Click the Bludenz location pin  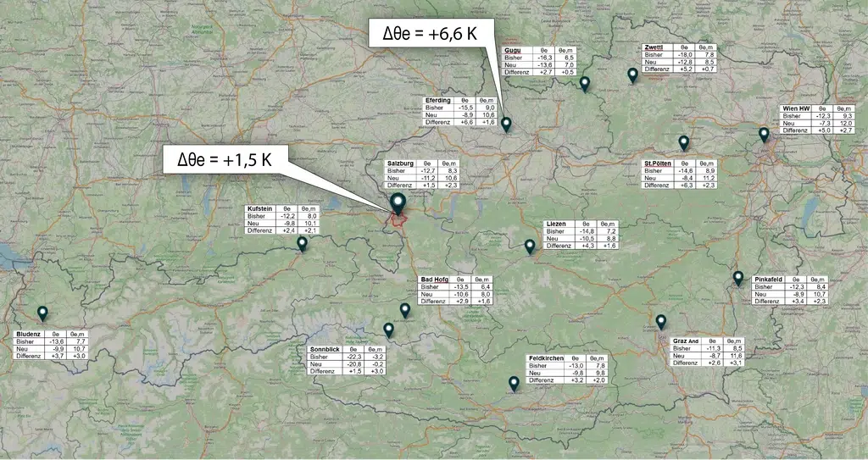click(x=42, y=313)
